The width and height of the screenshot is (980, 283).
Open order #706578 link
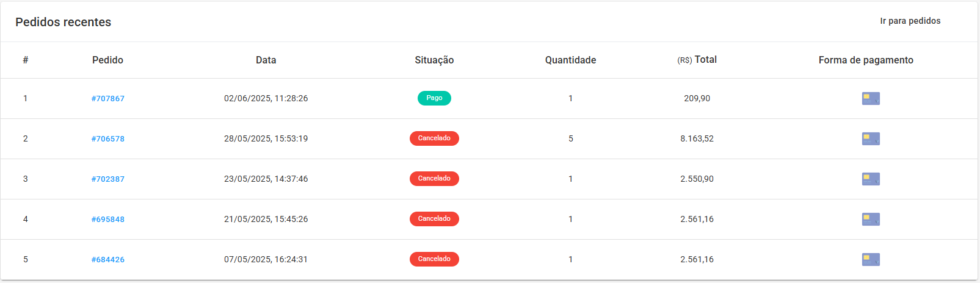[x=108, y=138]
